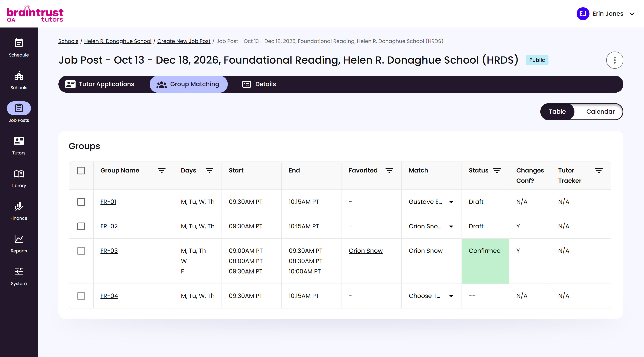Click the Confirmed status cell

click(485, 261)
